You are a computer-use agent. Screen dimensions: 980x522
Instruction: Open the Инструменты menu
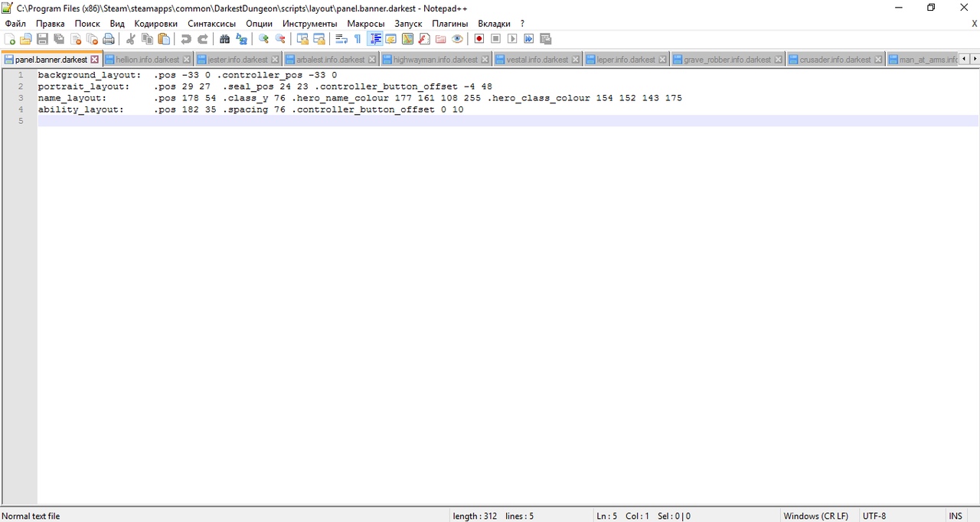click(x=309, y=24)
